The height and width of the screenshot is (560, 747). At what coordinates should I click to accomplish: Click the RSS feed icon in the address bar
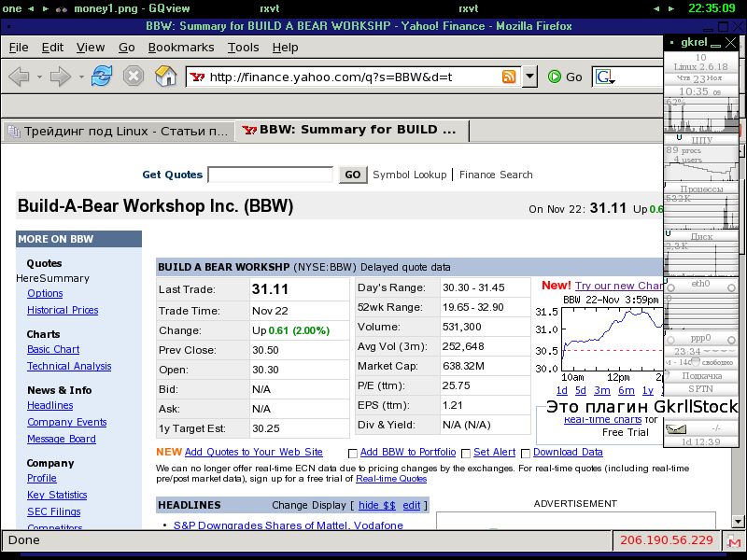(x=509, y=77)
